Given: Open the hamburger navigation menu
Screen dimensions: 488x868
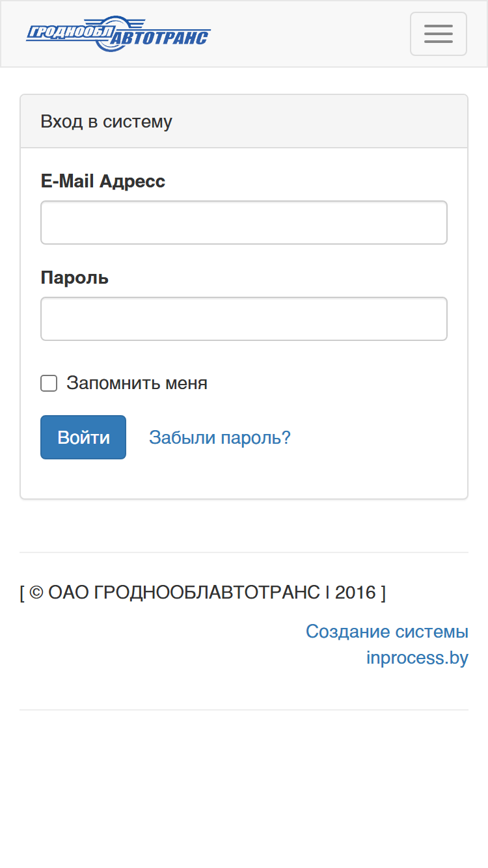Looking at the screenshot, I should (x=438, y=34).
